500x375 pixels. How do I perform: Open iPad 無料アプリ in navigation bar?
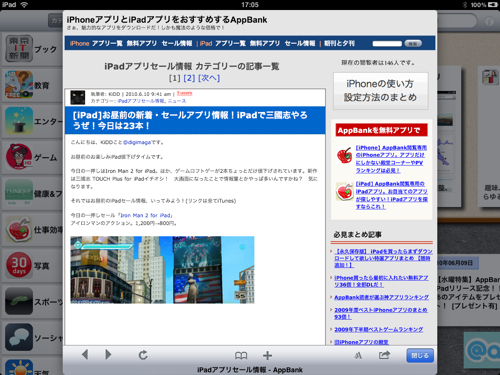tap(265, 43)
